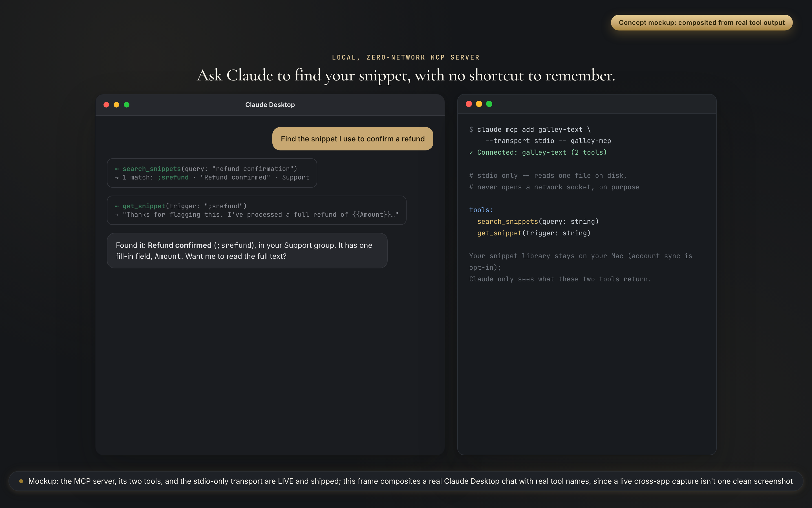Screen dimensions: 812x508
Task: Select the 'Find the snippet I use' message bubble
Action: tap(353, 139)
